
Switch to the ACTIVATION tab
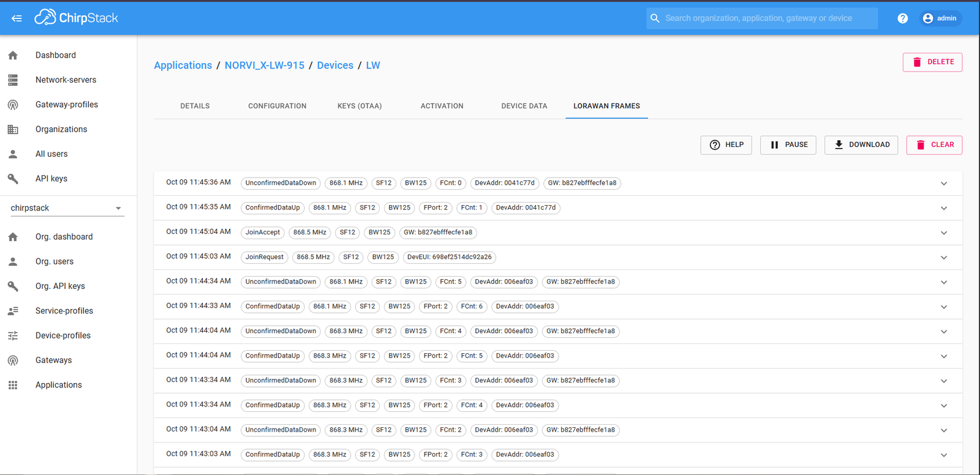(x=442, y=106)
